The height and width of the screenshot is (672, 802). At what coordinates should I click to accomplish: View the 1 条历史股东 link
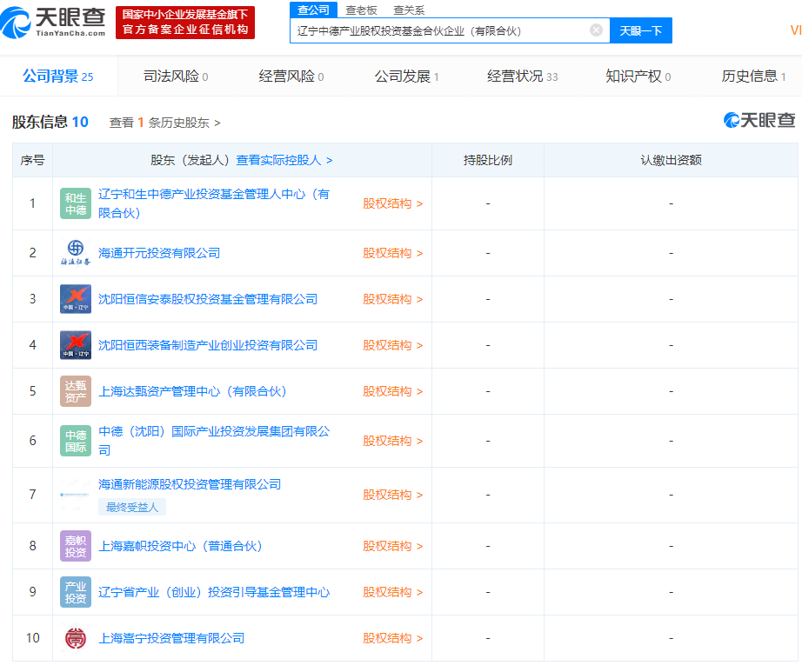pyautogui.click(x=164, y=123)
